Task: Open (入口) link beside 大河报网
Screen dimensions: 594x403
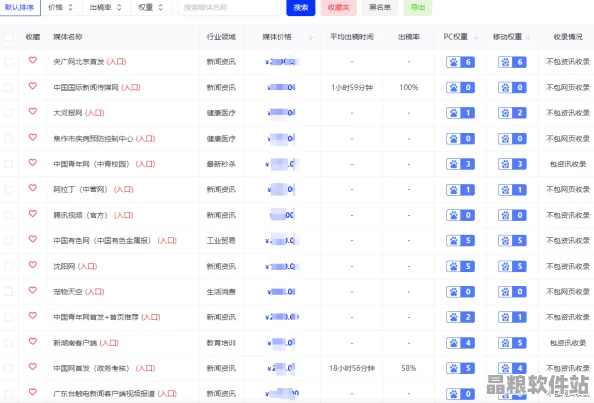Action: (x=95, y=113)
